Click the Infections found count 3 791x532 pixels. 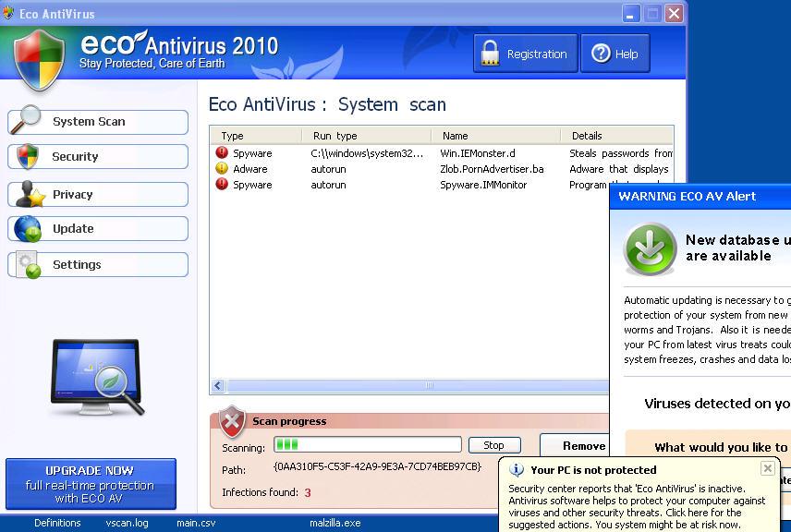(x=307, y=492)
